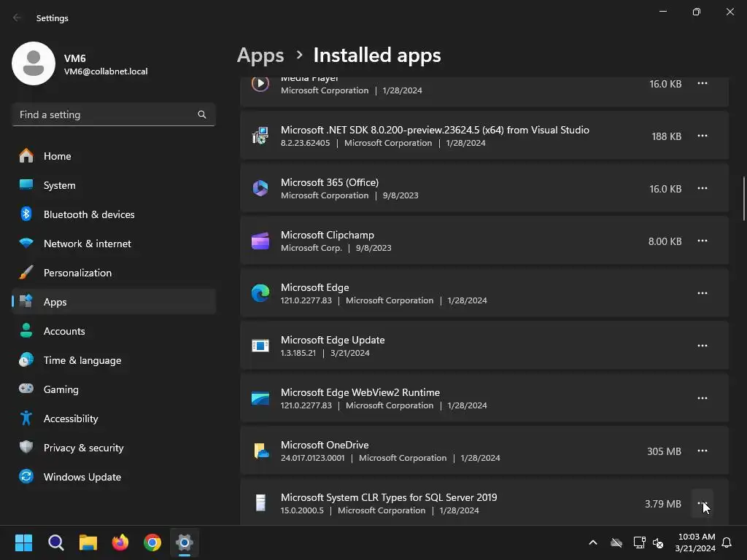747x560 pixels.
Task: Show hidden system tray icons
Action: coord(592,542)
